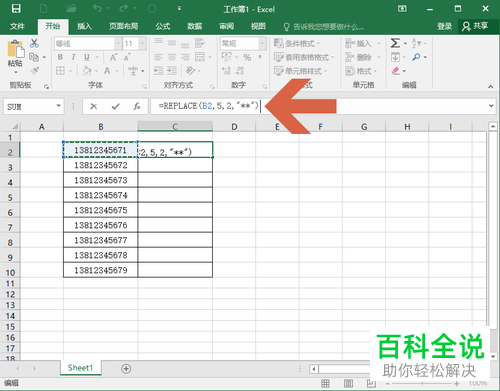The height and width of the screenshot is (391, 500).
Task: Toggle Wrap Text in alignment group
Action: point(200,43)
